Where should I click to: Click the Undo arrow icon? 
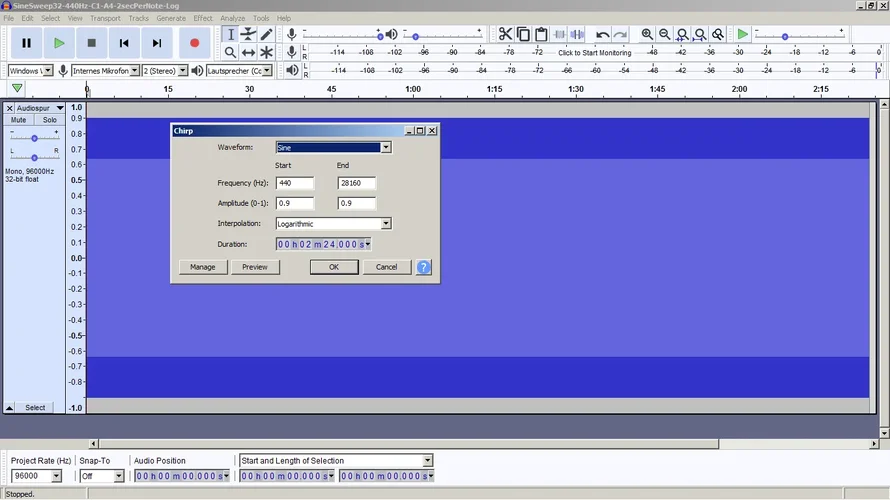[x=602, y=34]
